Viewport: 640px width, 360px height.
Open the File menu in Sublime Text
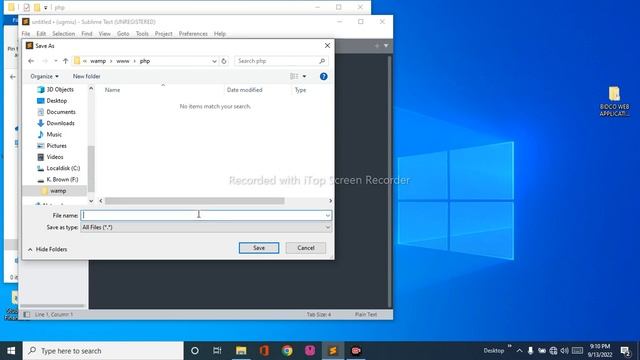[x=26, y=33]
